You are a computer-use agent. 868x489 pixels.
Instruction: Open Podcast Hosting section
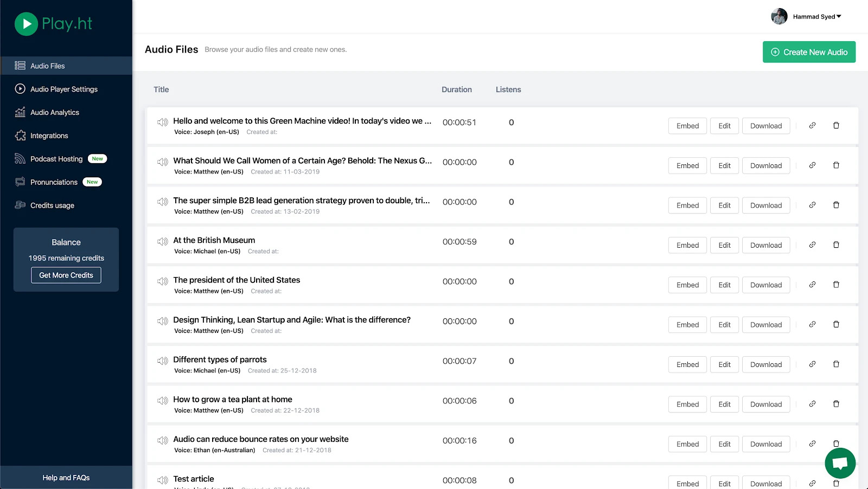56,159
